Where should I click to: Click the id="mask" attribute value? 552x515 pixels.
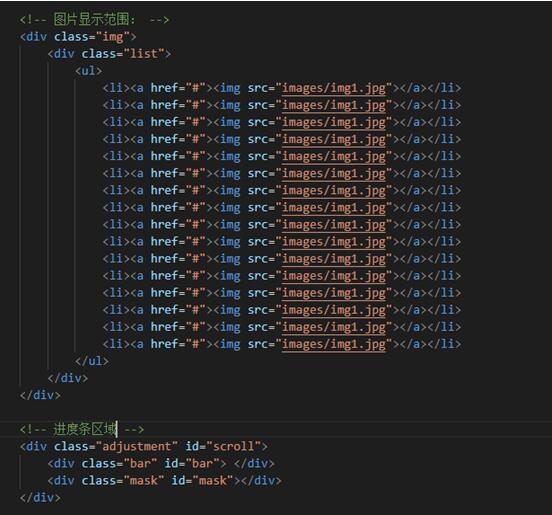pos(213,481)
